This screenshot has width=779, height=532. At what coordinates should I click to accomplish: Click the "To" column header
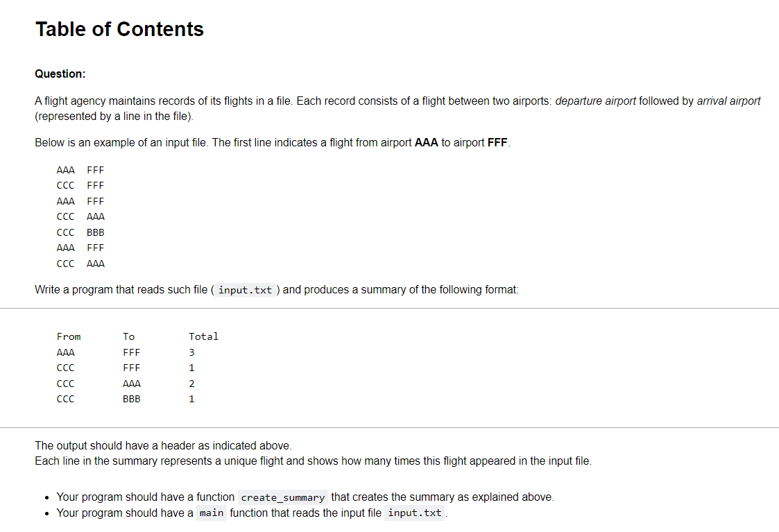[128, 337]
